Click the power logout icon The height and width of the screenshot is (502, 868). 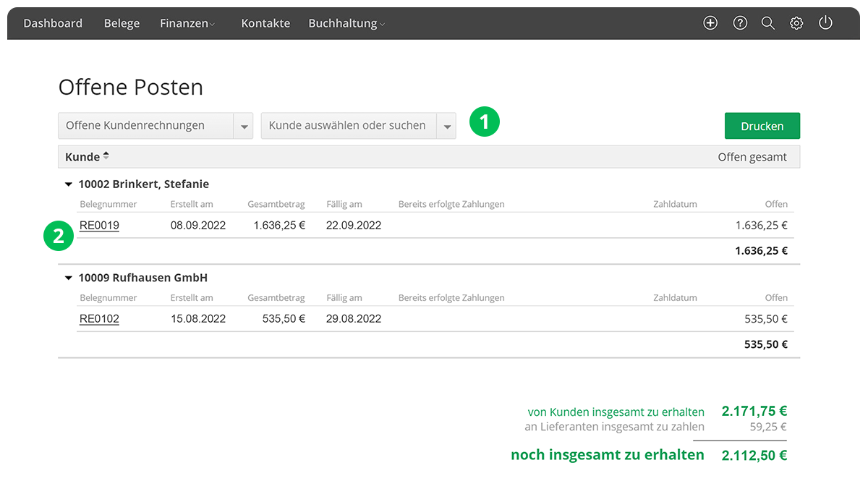825,23
